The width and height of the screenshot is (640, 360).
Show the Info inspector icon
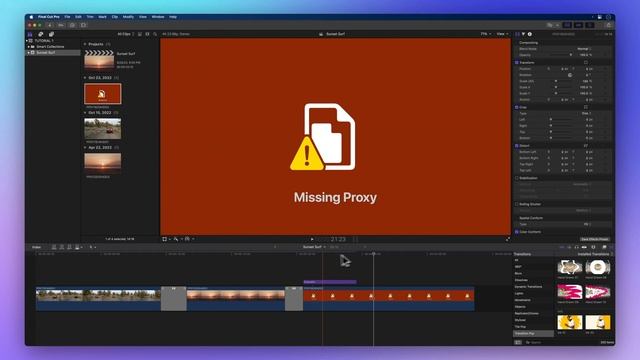tap(530, 34)
